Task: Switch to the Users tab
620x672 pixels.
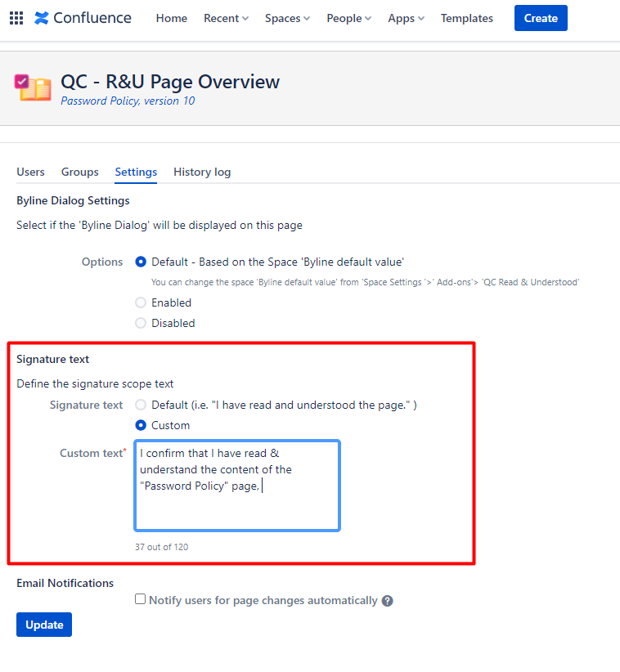Action: (x=30, y=172)
